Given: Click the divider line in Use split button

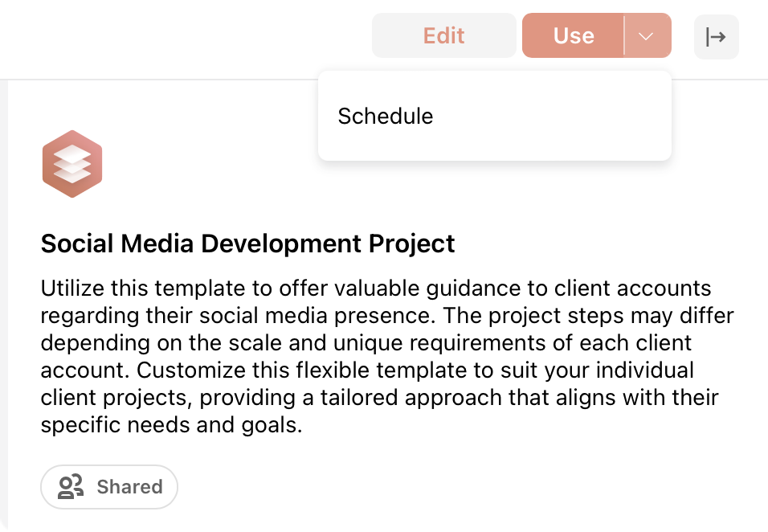Looking at the screenshot, I should click(624, 35).
